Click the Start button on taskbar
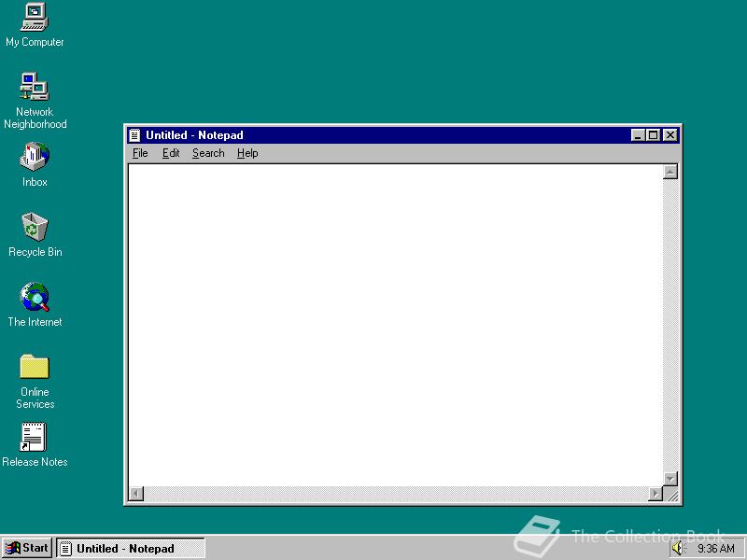Image resolution: width=747 pixels, height=560 pixels. 27,548
